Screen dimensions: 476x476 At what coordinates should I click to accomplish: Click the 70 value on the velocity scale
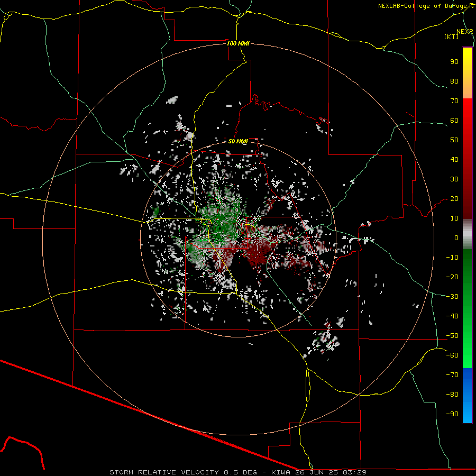454,101
